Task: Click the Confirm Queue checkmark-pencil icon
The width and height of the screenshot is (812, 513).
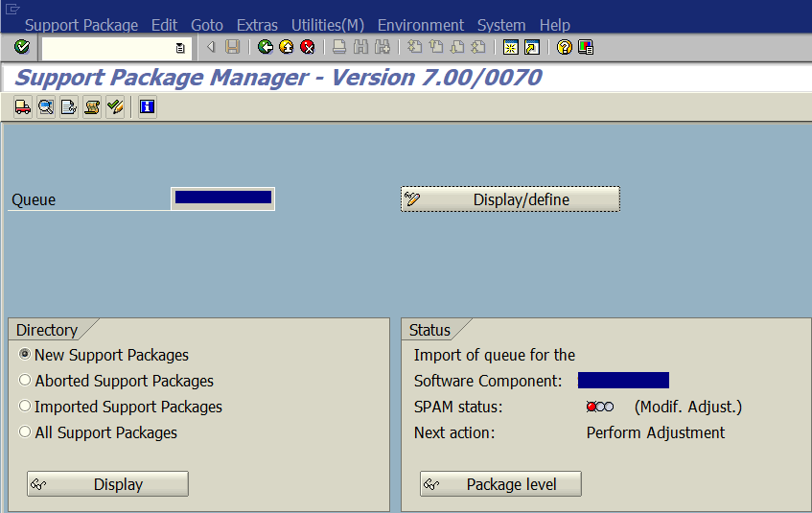Action: tap(115, 106)
